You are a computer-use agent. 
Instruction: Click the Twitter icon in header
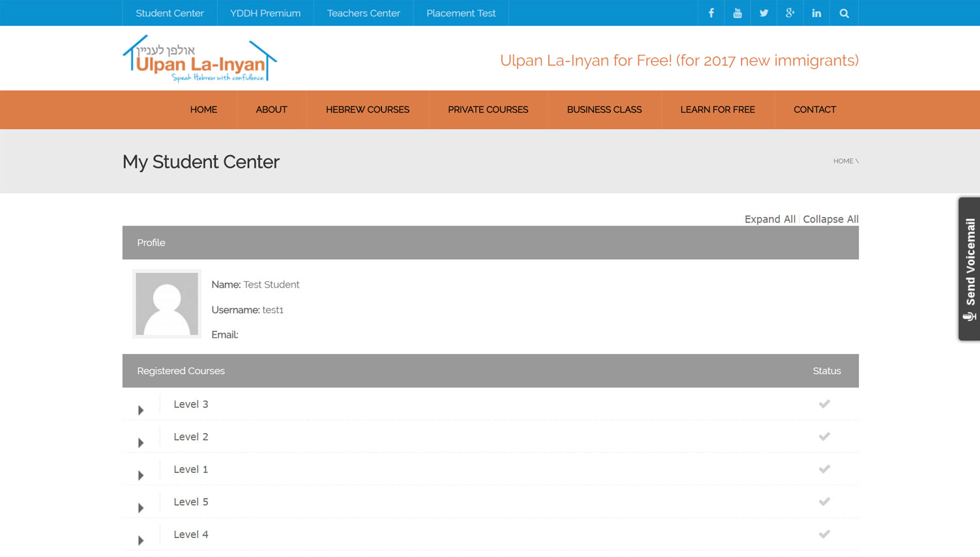pyautogui.click(x=764, y=13)
